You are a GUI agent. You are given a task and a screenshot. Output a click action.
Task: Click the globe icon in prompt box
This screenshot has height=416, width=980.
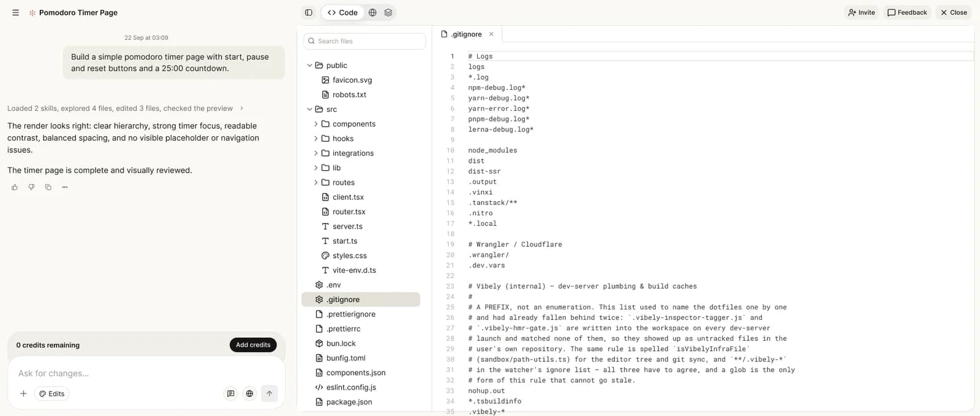249,393
